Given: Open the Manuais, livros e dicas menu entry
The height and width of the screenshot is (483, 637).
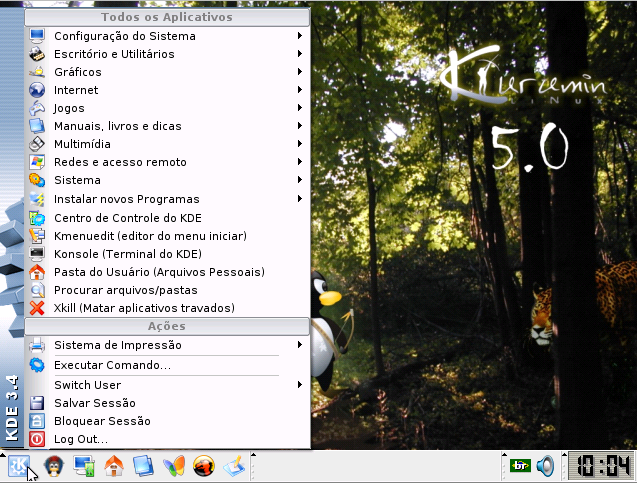Looking at the screenshot, I should [167, 126].
